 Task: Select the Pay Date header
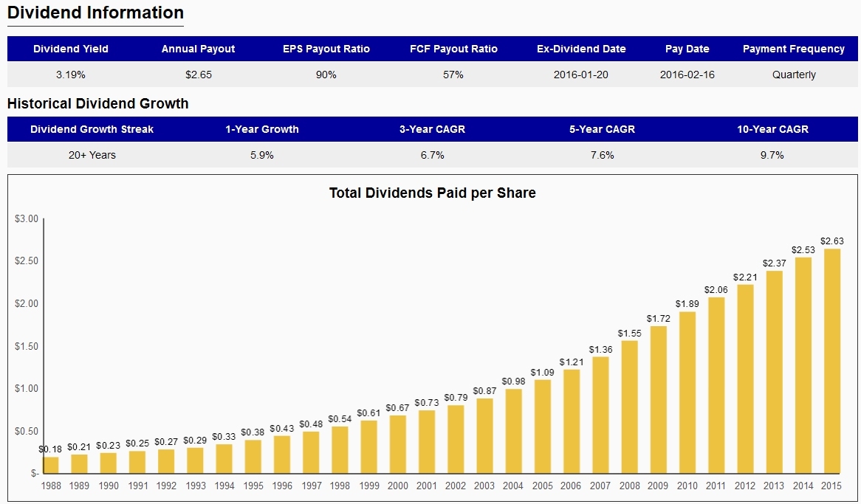[x=687, y=49]
